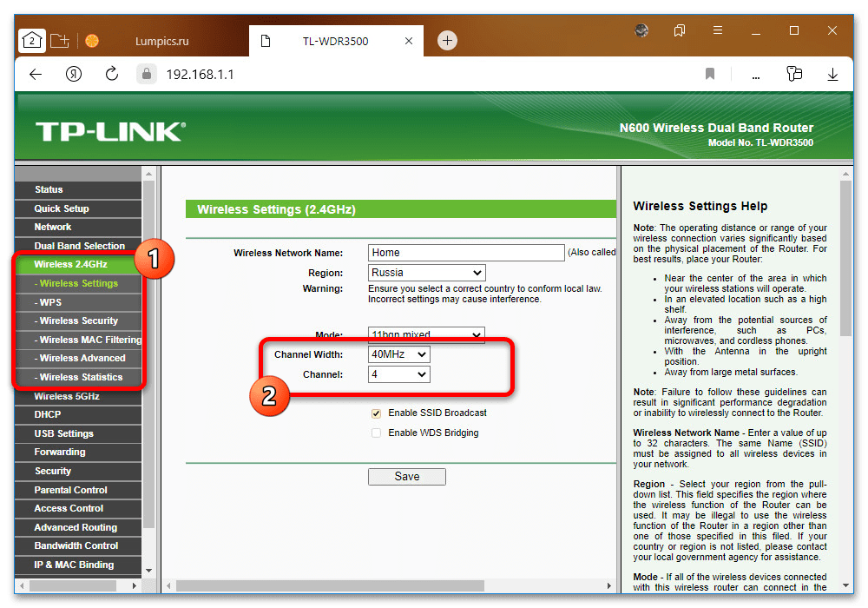Open Wireless Security in sidebar
Screen dimensions: 868x608
coord(78,321)
